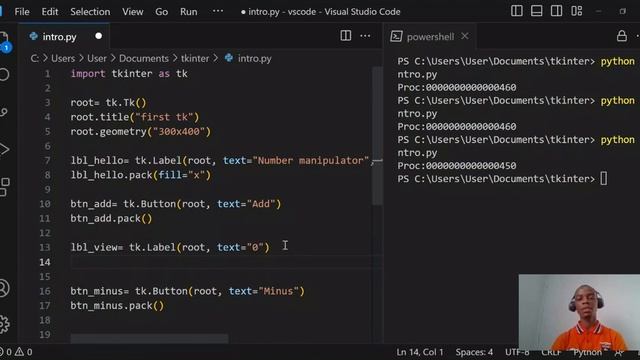
Task: Click the errors count in status bar
Action: 6,352
